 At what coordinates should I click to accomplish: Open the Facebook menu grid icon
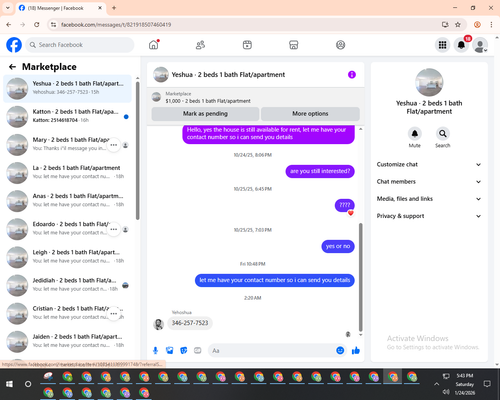click(442, 45)
